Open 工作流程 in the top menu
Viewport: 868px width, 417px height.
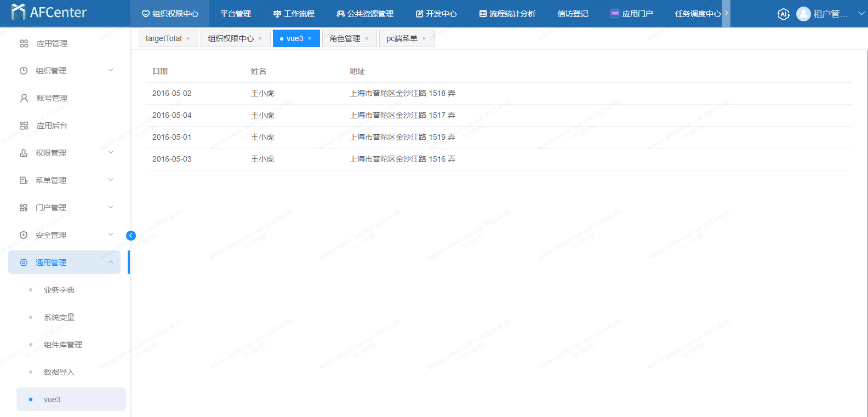[x=294, y=14]
